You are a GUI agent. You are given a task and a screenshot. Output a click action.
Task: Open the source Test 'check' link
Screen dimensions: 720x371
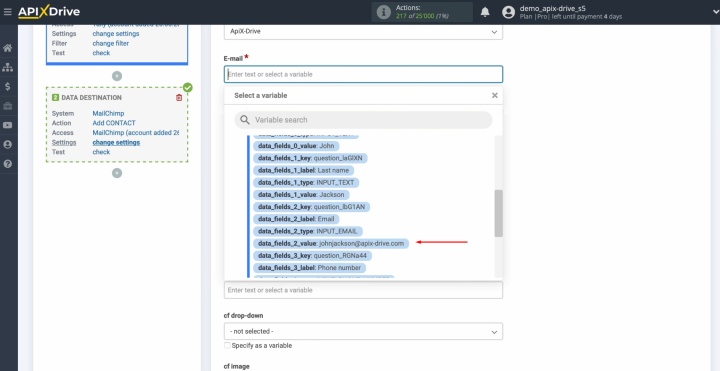pyautogui.click(x=101, y=53)
